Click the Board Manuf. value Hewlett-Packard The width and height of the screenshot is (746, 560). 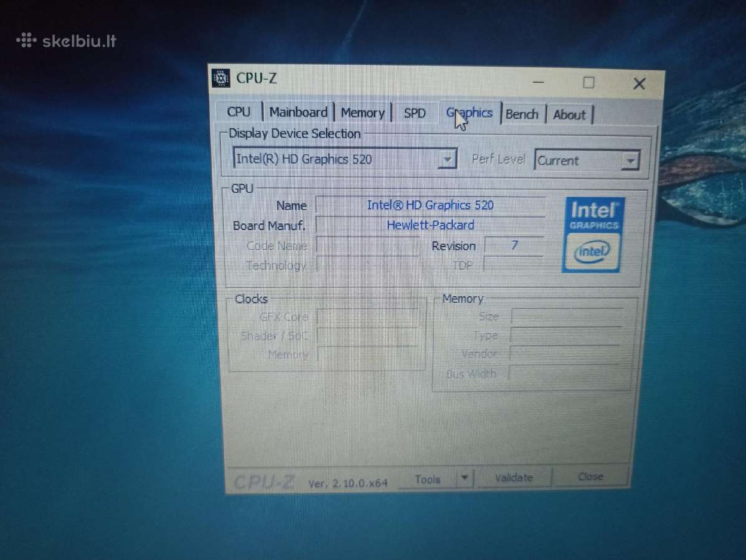[430, 225]
